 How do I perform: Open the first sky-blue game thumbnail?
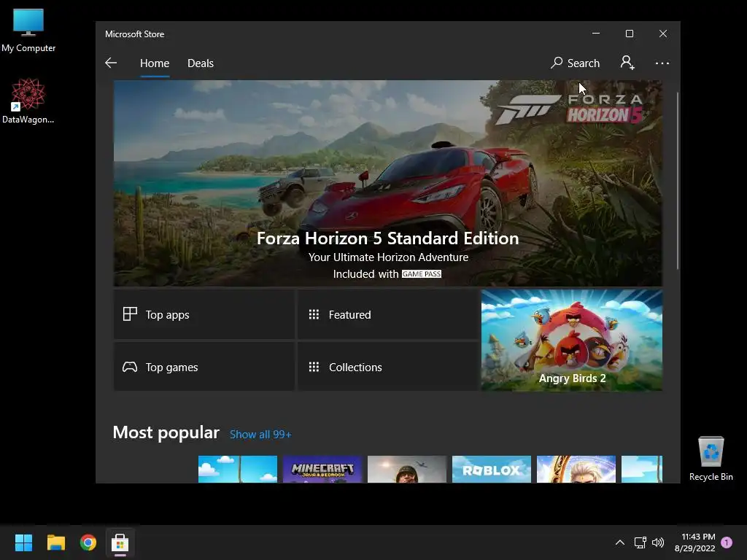pyautogui.click(x=238, y=469)
